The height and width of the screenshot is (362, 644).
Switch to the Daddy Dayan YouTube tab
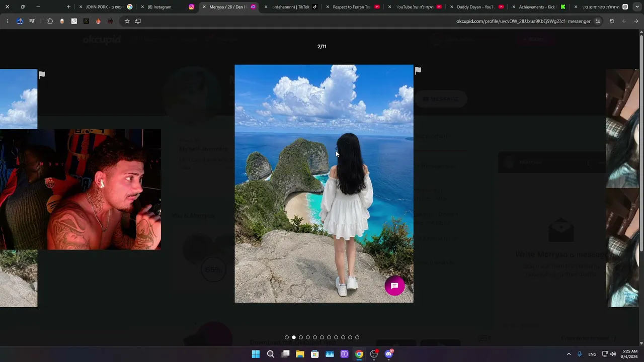point(476,7)
